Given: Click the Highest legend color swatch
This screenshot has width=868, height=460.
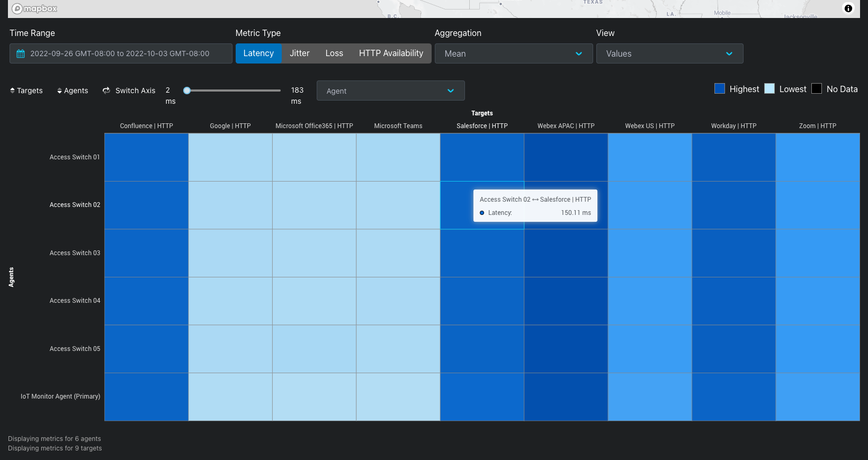Looking at the screenshot, I should (720, 88).
